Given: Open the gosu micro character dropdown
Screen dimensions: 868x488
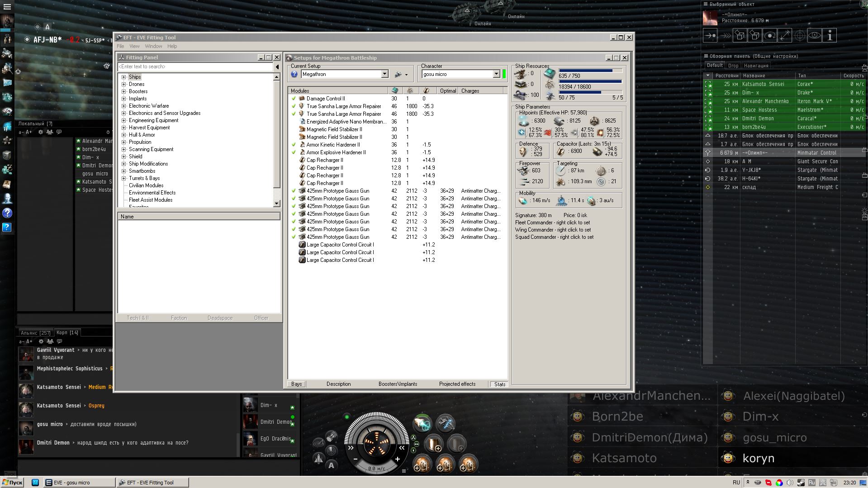Looking at the screenshot, I should click(x=496, y=74).
